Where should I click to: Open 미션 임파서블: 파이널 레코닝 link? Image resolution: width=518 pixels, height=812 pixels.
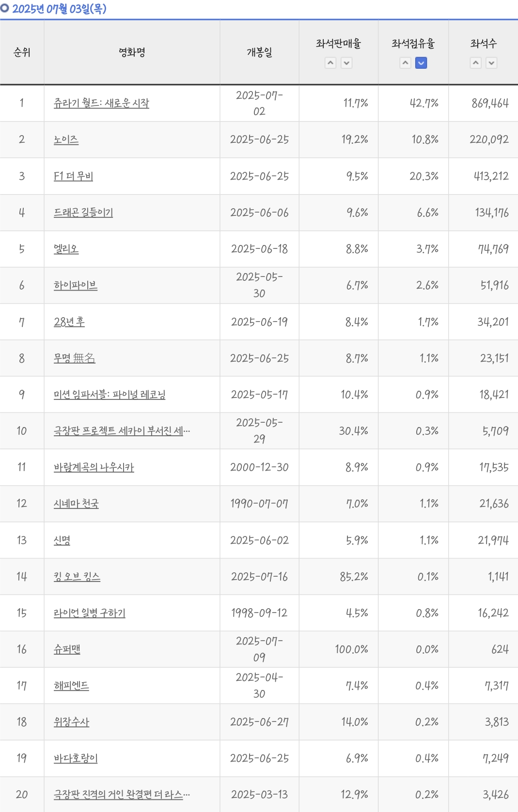tap(110, 395)
